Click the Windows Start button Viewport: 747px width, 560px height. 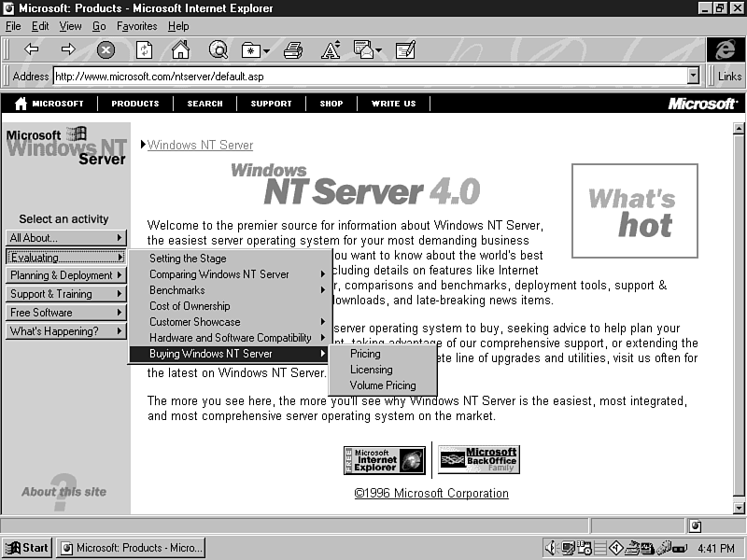(27, 548)
